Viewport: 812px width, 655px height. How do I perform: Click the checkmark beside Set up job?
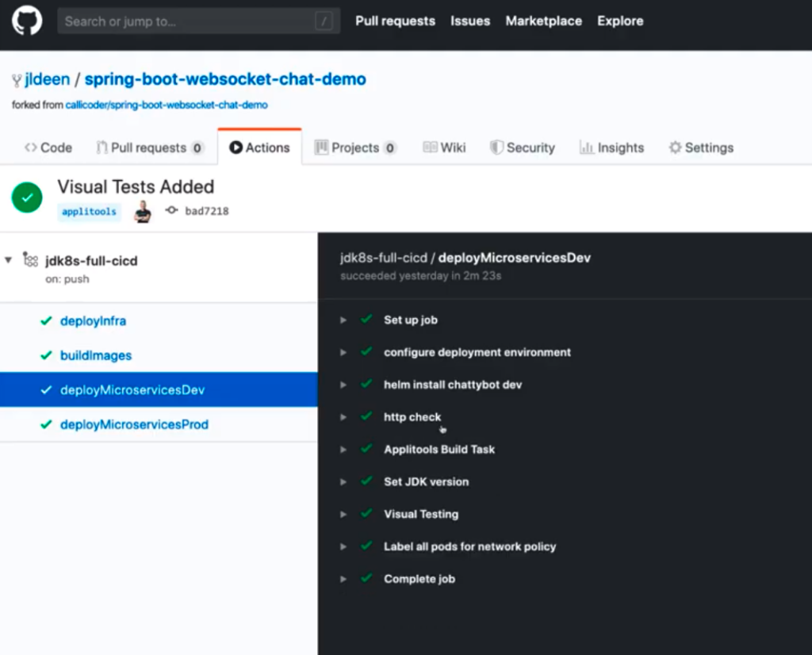366,320
